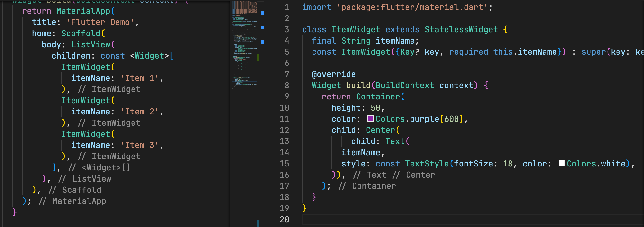Select line number 1 in the gutter
Image resolution: width=644 pixels, height=227 pixels.
click(287, 7)
